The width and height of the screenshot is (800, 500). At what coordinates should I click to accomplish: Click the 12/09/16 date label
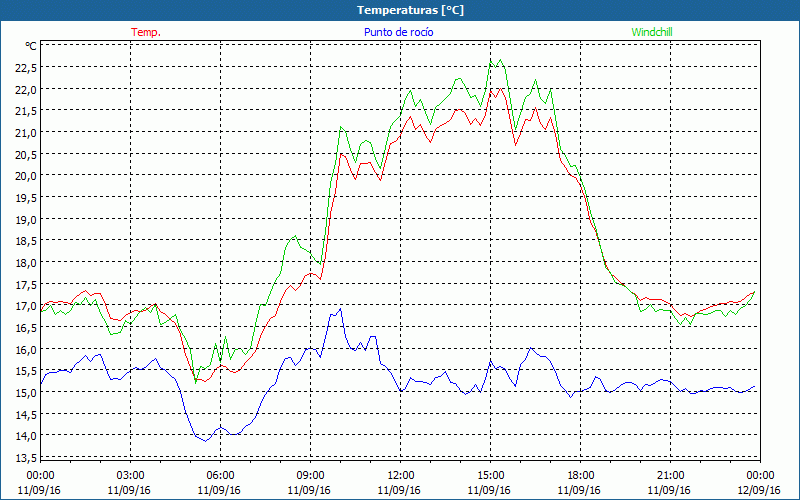pos(759,490)
